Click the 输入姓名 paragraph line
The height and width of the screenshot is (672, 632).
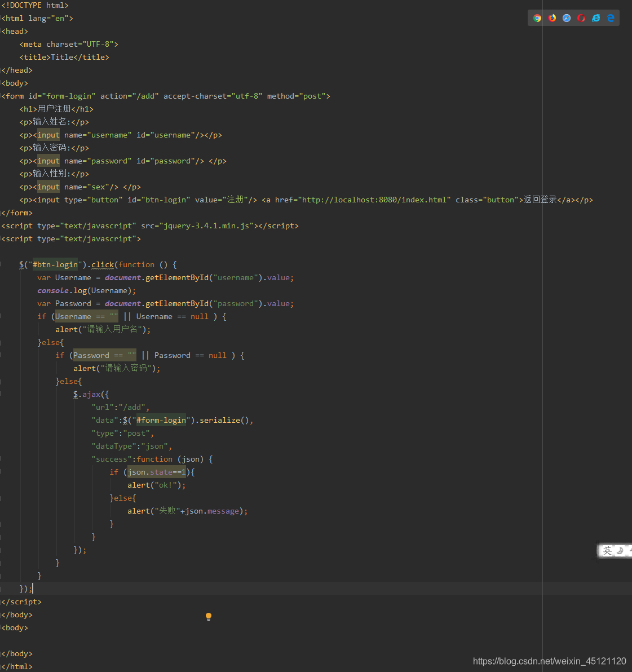[54, 122]
